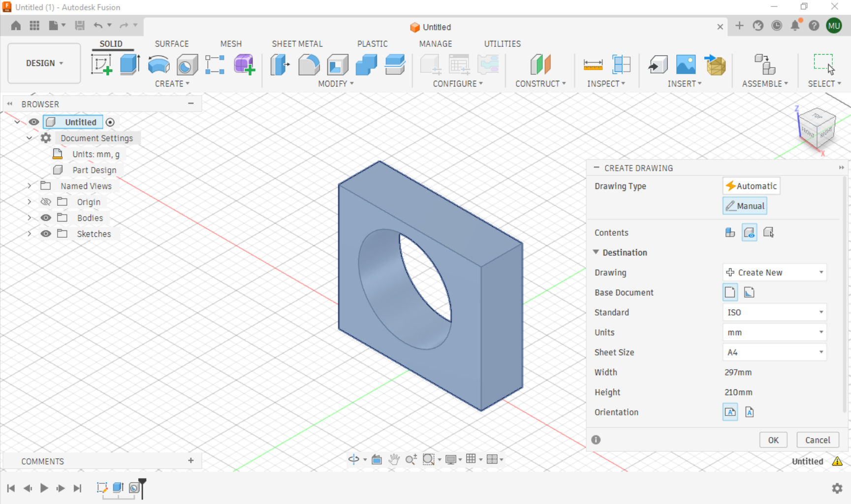Open the Drawing Create New dropdown
The height and width of the screenshot is (504, 851).
(x=774, y=272)
